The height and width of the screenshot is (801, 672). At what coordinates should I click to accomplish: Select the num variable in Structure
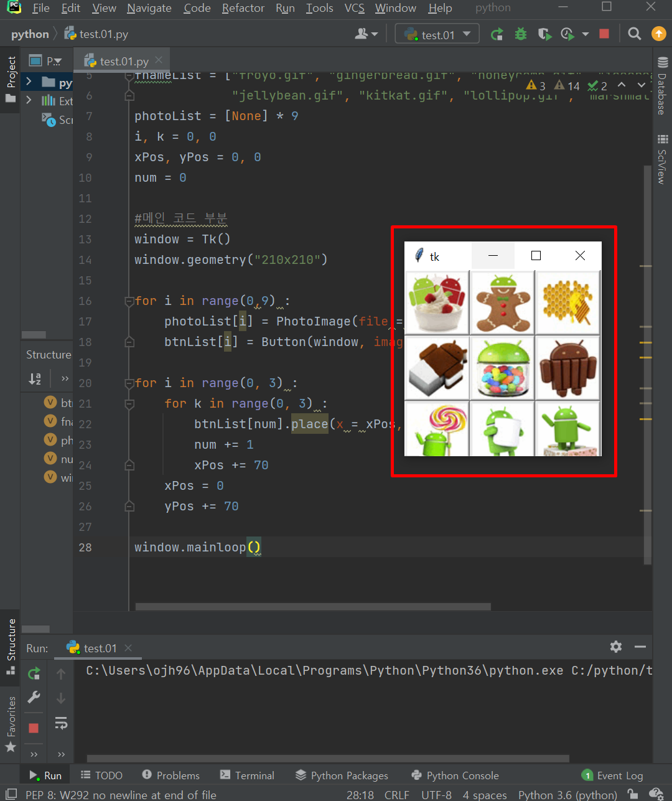tap(58, 459)
